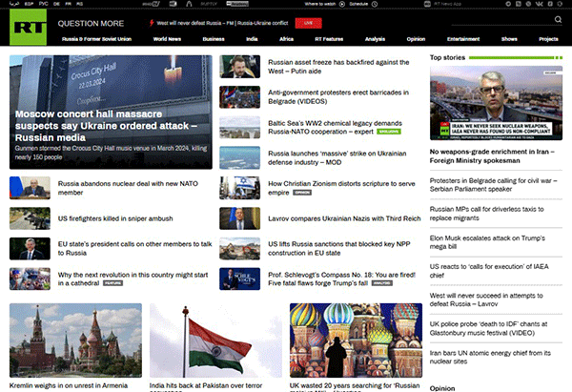Viewport: 572px width, 392px height.
Task: Click thumbnail for firefighters sniper ambush story
Action: [30, 218]
